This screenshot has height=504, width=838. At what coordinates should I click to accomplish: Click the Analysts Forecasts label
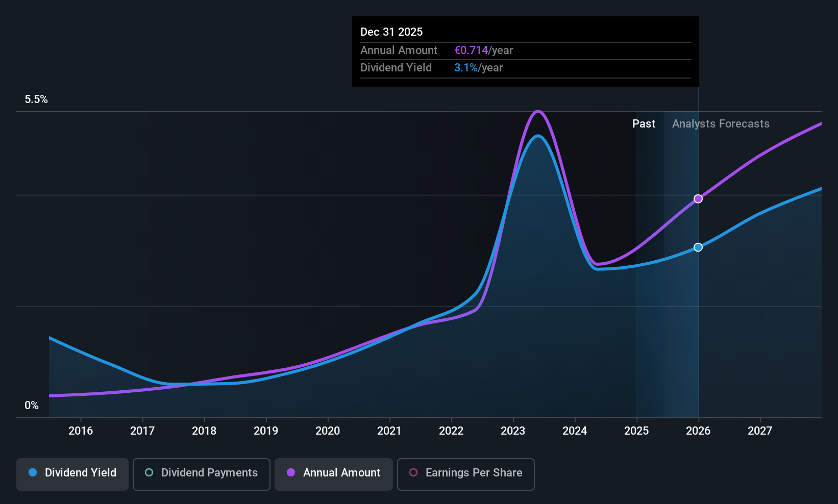click(721, 124)
